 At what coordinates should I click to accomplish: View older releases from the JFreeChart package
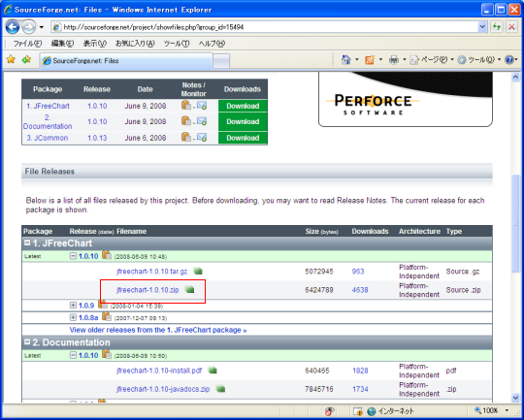[158, 330]
